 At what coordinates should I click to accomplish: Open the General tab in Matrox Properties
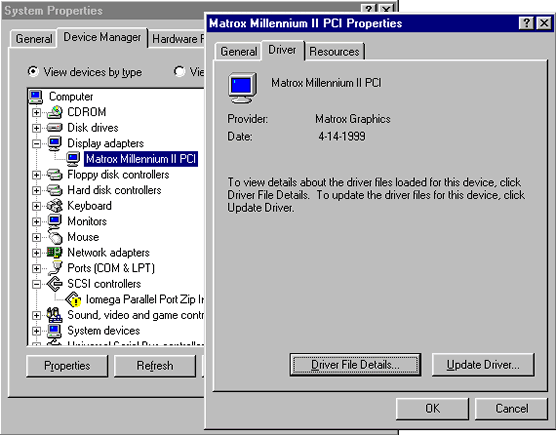(239, 52)
